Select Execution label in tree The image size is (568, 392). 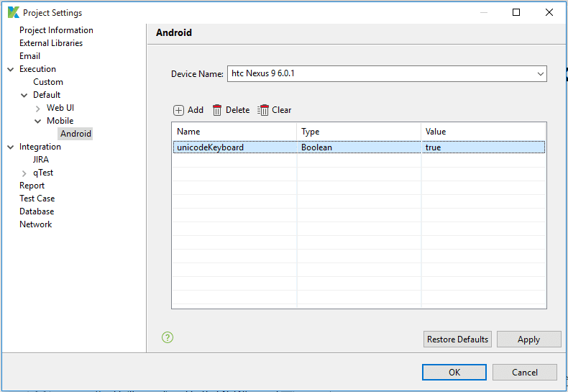point(37,69)
